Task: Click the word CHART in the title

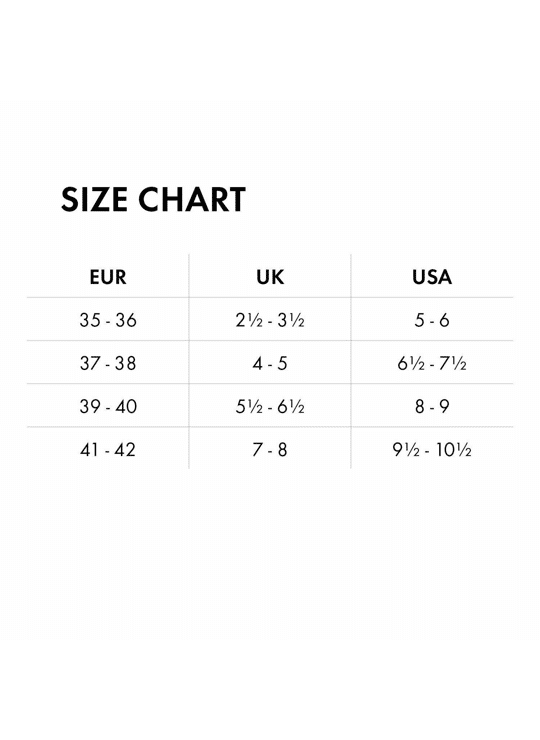Action: click(x=192, y=199)
